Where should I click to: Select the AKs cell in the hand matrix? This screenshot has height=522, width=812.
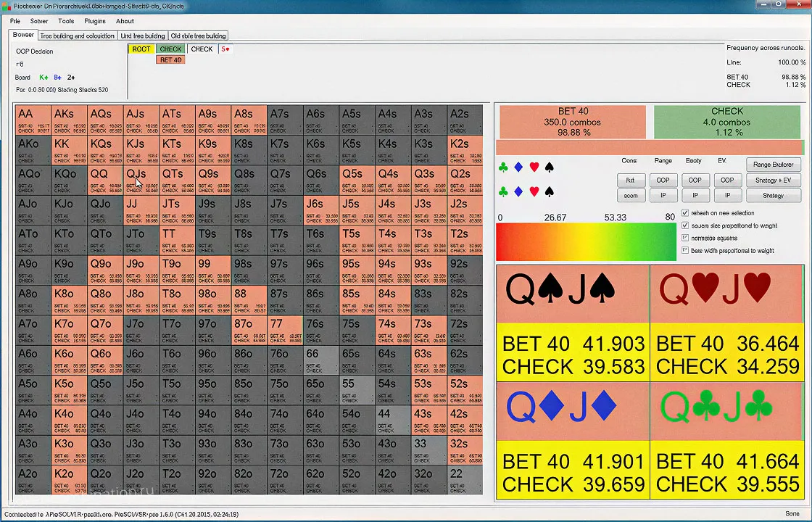(69, 120)
